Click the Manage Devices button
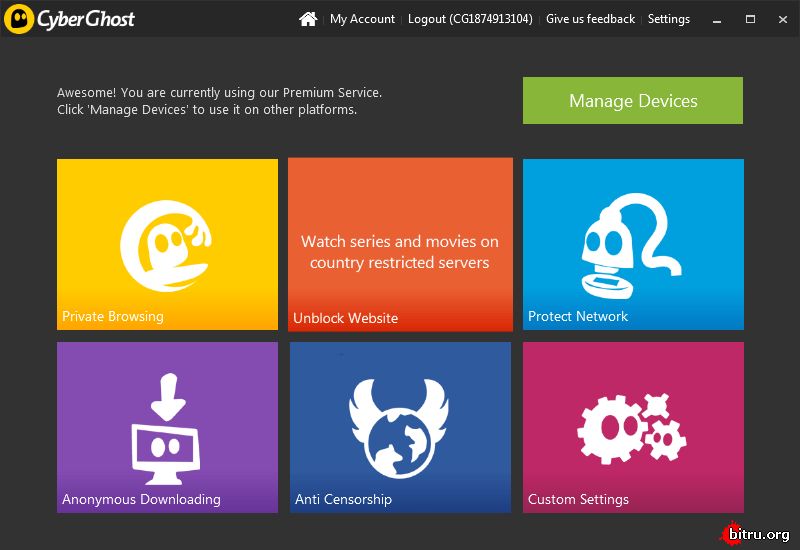This screenshot has width=800, height=550. (x=633, y=101)
